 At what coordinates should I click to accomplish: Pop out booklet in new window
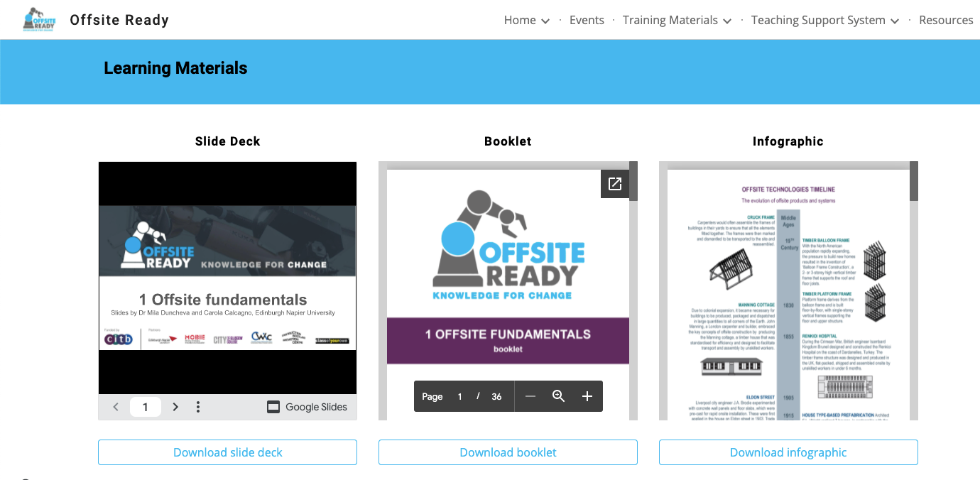(615, 184)
